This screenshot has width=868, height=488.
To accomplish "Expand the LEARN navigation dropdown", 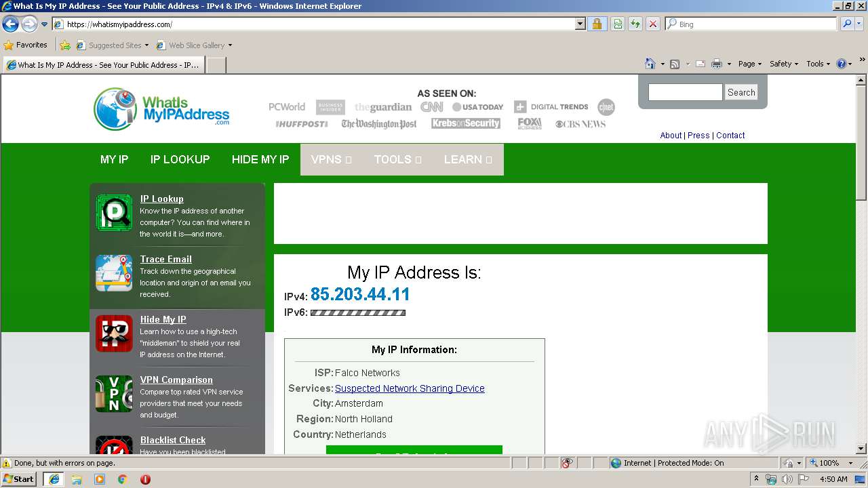I will 468,159.
